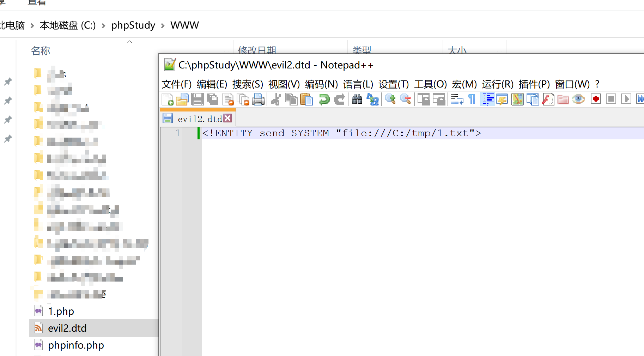Select phpinfo.php in the Explorer file list
Screen dimensions: 644x356
[x=76, y=345]
